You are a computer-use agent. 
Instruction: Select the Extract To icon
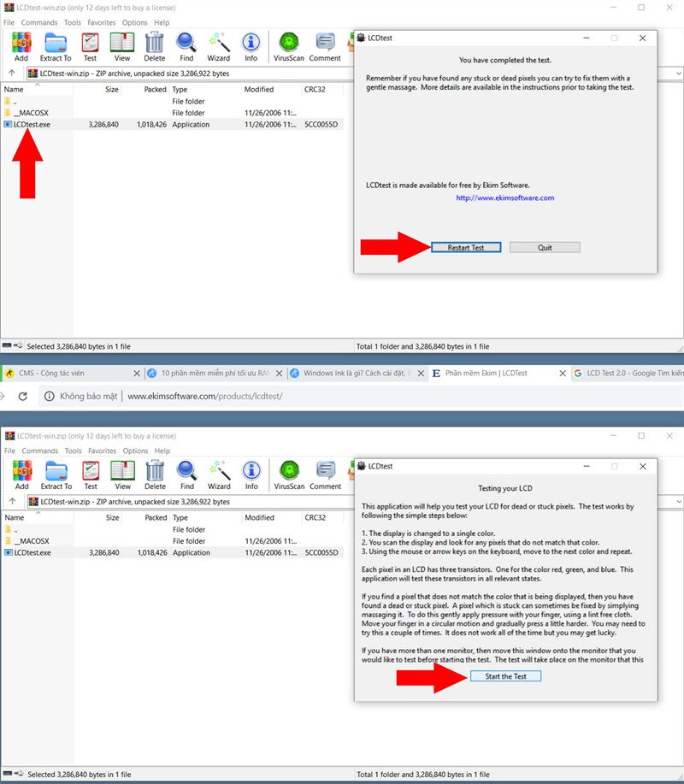55,47
